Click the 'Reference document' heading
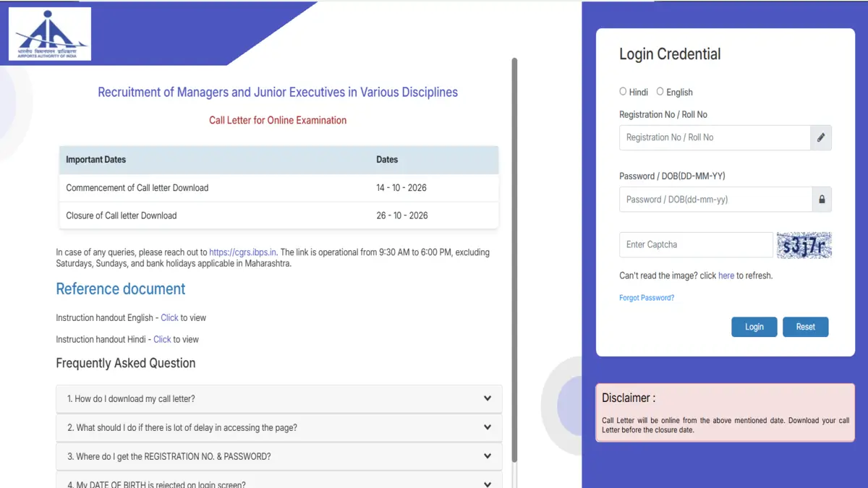The height and width of the screenshot is (488, 868). click(121, 289)
